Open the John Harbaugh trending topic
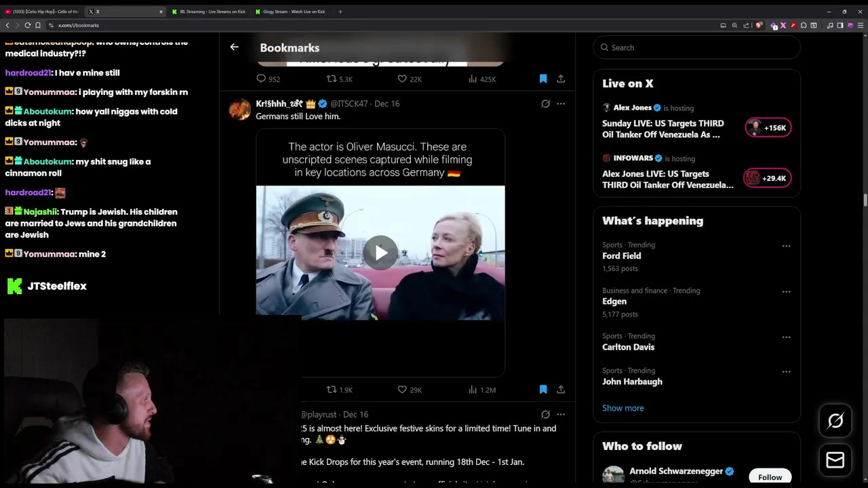Viewport: 868px width, 488px height. (632, 381)
